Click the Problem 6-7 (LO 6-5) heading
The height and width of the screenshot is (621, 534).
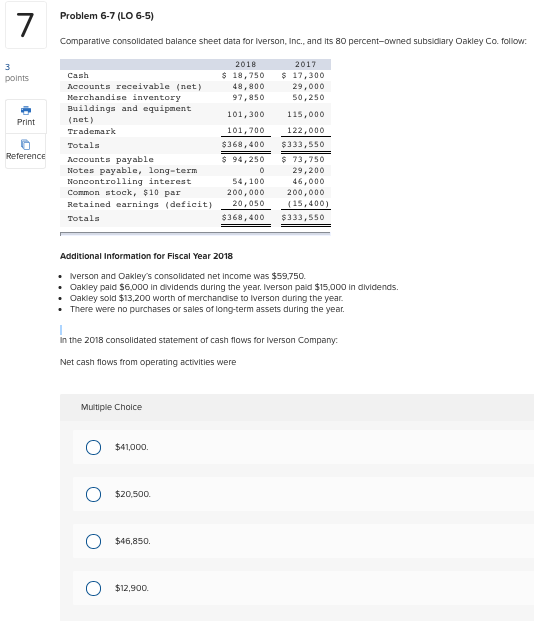tap(107, 16)
